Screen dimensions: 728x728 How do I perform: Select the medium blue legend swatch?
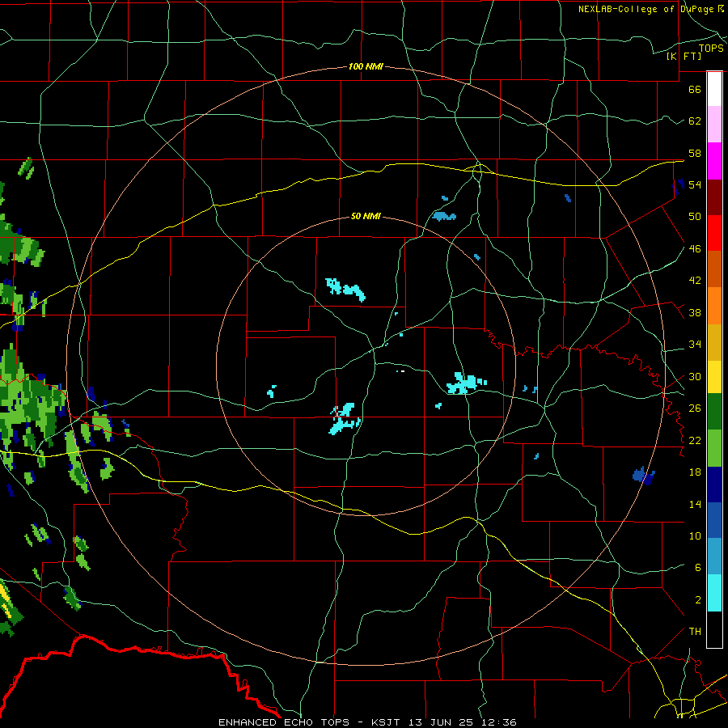[x=714, y=520]
